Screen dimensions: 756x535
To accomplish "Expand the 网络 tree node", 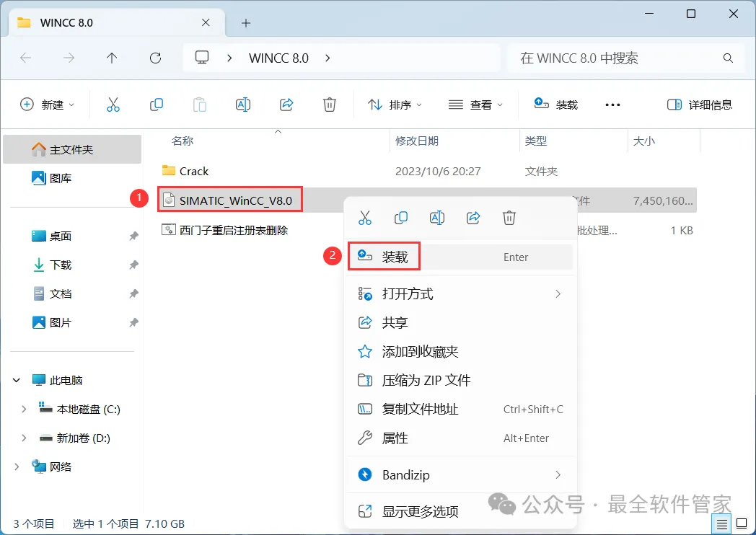I will pyautogui.click(x=17, y=467).
